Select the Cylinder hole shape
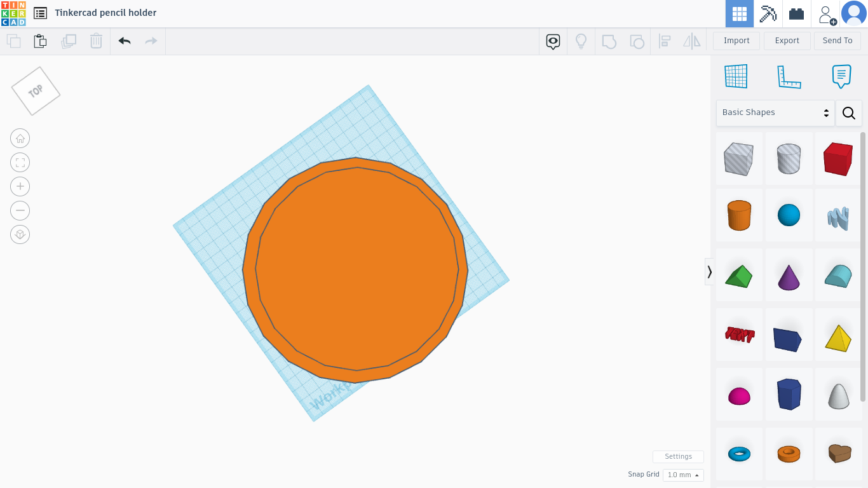868x488 pixels. tap(789, 159)
